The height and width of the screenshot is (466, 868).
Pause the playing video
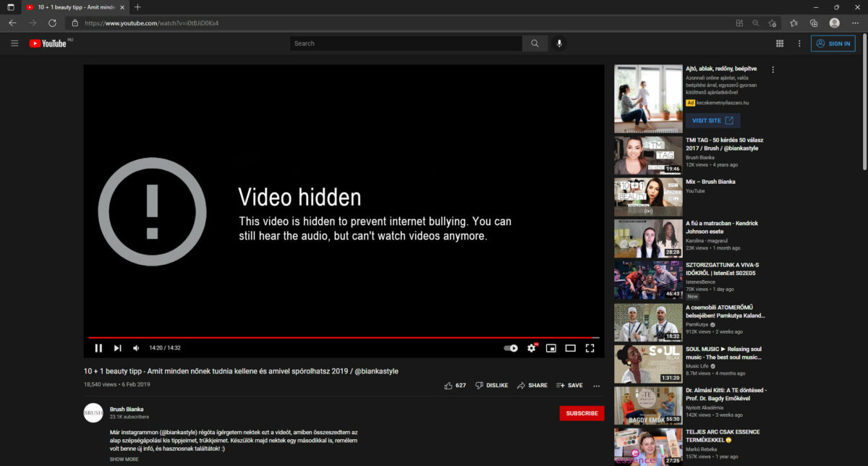click(98, 348)
